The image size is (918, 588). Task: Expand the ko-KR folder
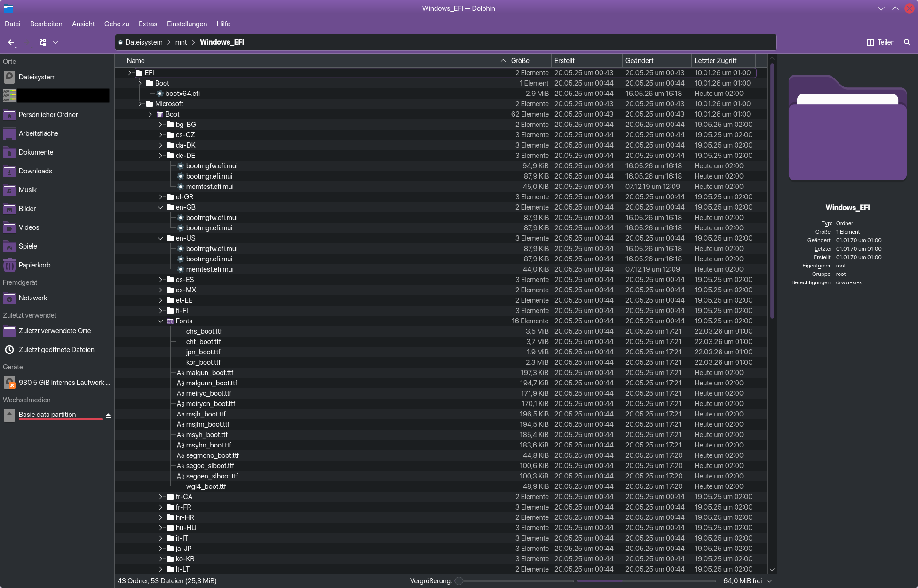(x=160, y=559)
